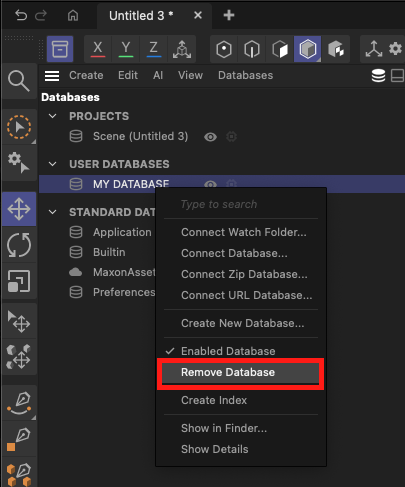Open the search magnifier tool
Viewport: 405px width, 487px height.
(x=19, y=81)
